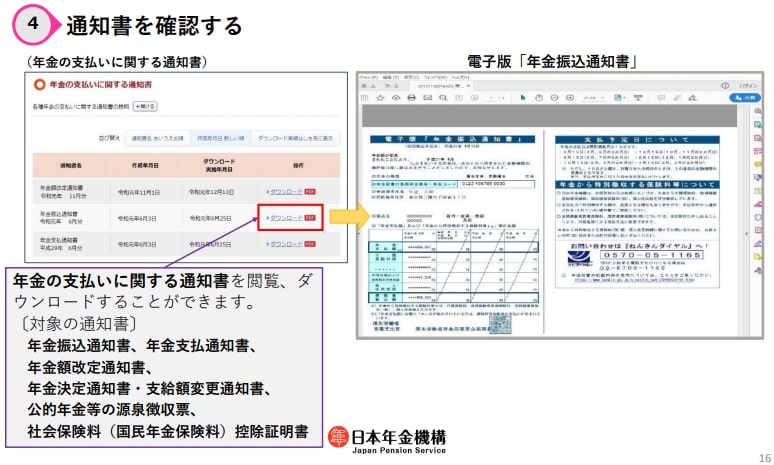Expand the 開ける button for notification explanation

(x=145, y=106)
